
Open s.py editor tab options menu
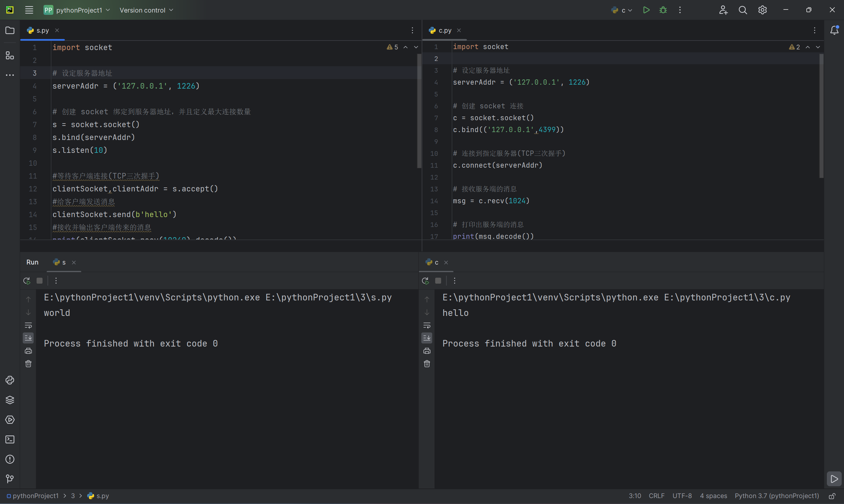412,31
